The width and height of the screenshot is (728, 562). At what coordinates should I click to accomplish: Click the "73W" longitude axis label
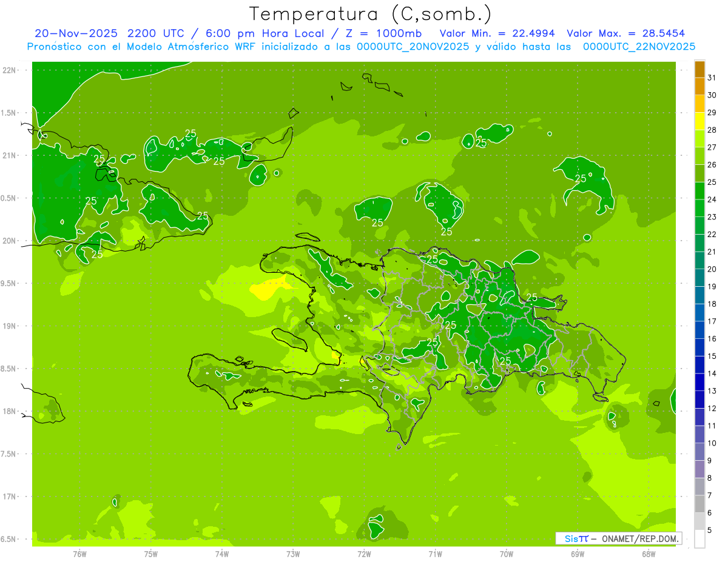(x=293, y=554)
